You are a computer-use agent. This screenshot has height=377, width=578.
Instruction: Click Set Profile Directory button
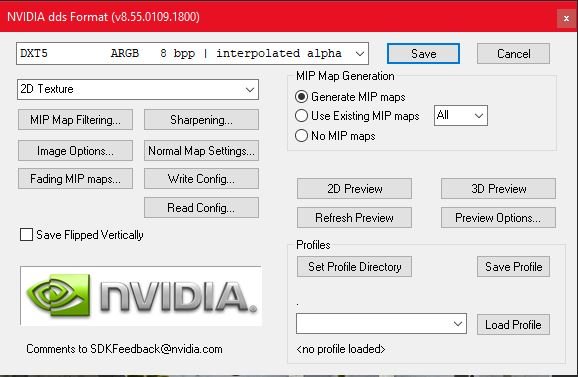pyautogui.click(x=354, y=267)
